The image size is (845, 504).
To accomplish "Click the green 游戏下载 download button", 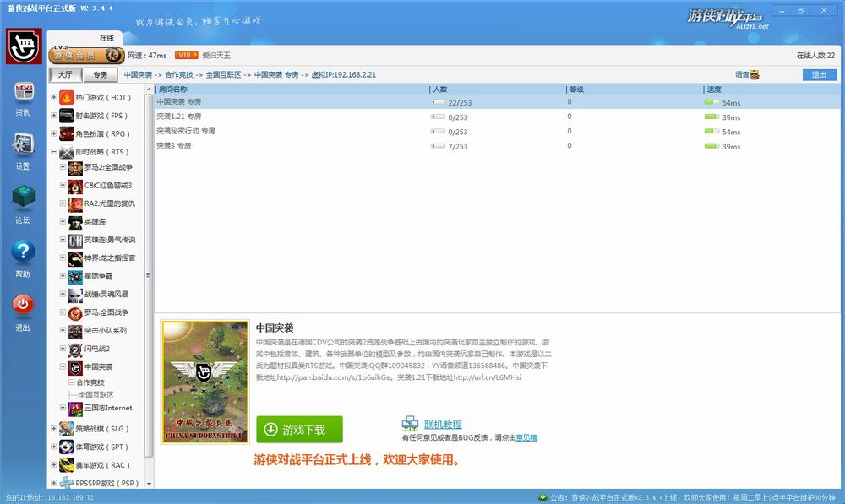I will (x=300, y=430).
